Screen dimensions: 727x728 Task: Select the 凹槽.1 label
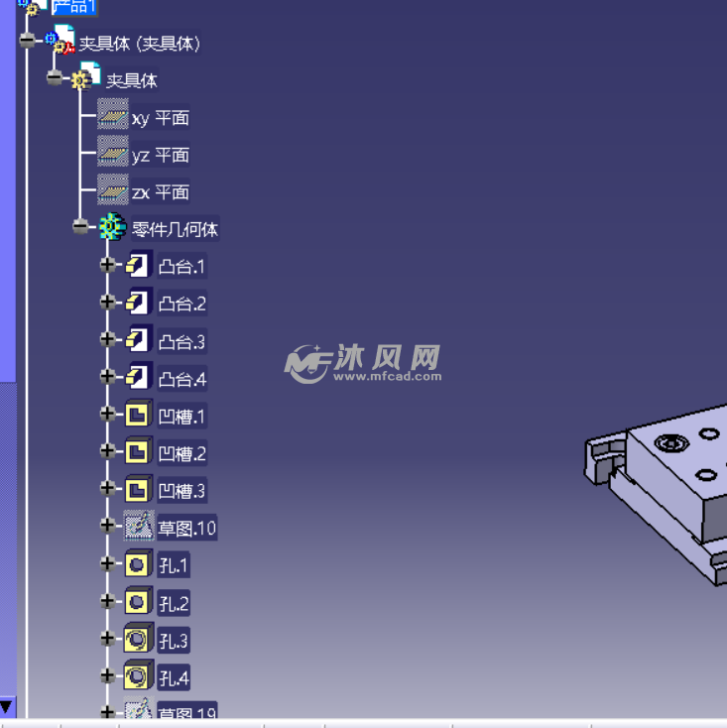point(182,417)
